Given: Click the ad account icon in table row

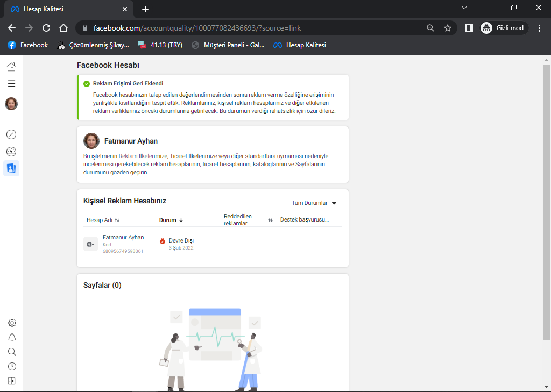Looking at the screenshot, I should tap(90, 244).
